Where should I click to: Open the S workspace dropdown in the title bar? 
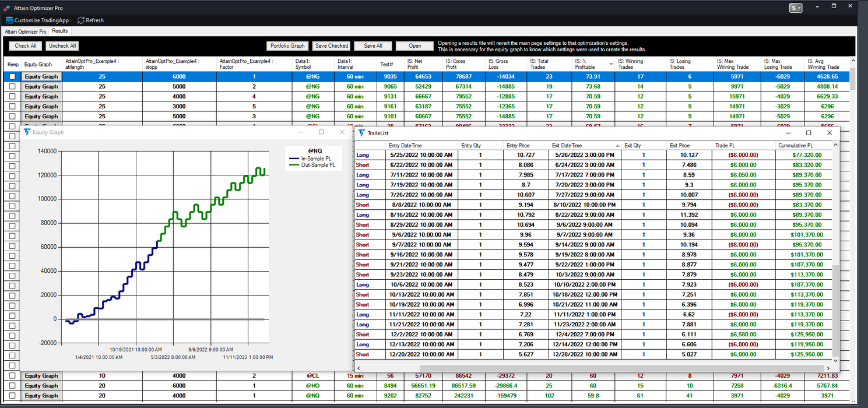pos(796,8)
